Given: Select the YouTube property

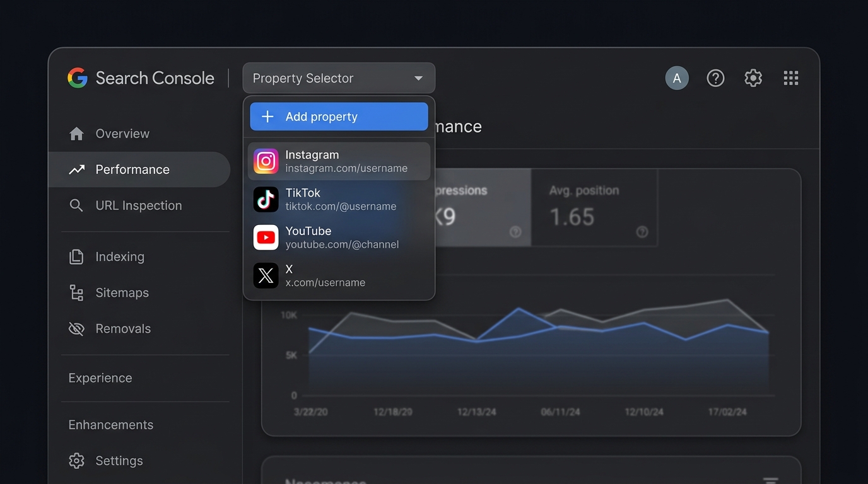Looking at the screenshot, I should click(x=339, y=238).
